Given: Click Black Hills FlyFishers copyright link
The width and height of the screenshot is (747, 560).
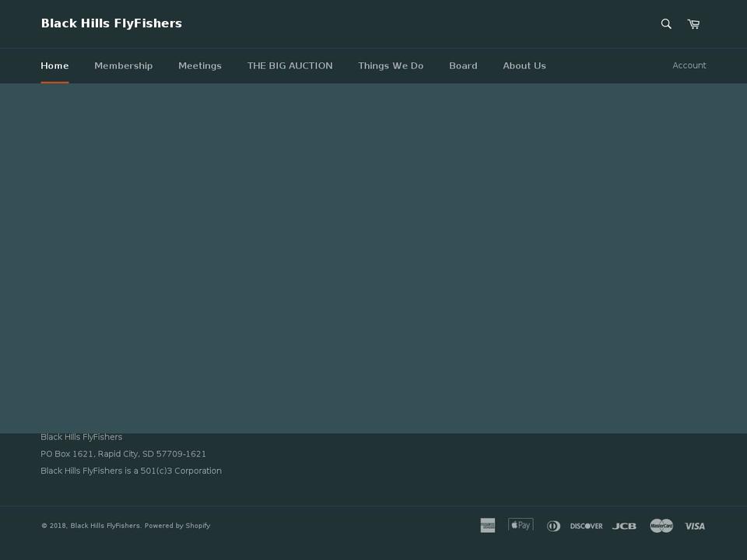Looking at the screenshot, I should tap(105, 526).
